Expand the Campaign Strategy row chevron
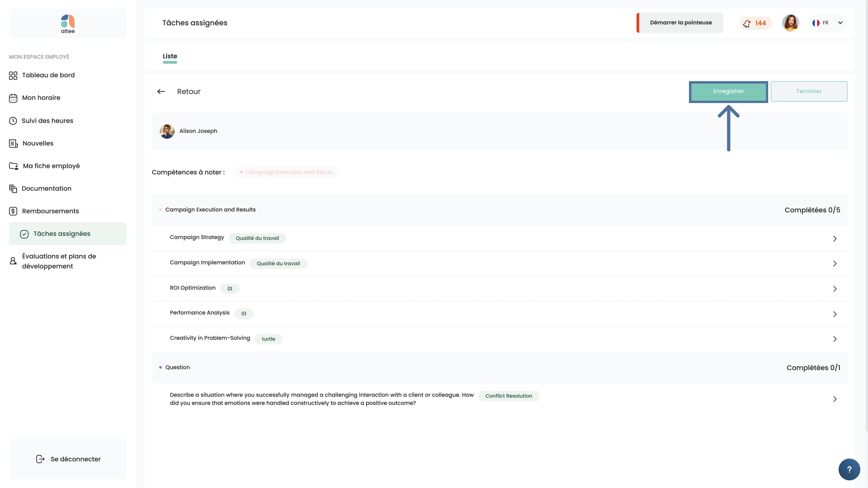The height and width of the screenshot is (488, 868). tap(835, 239)
